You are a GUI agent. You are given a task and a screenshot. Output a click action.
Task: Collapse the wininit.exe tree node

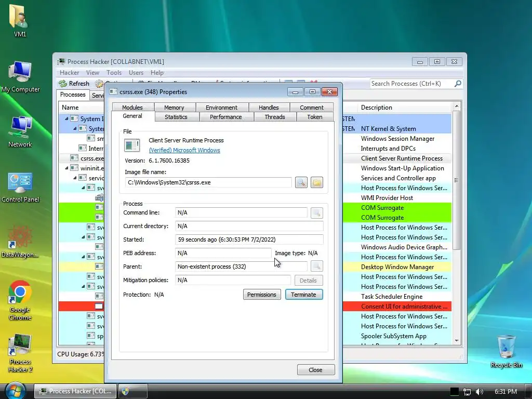click(66, 168)
